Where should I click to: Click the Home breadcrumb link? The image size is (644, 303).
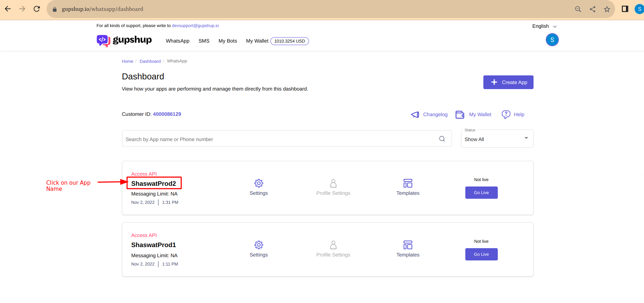[127, 61]
